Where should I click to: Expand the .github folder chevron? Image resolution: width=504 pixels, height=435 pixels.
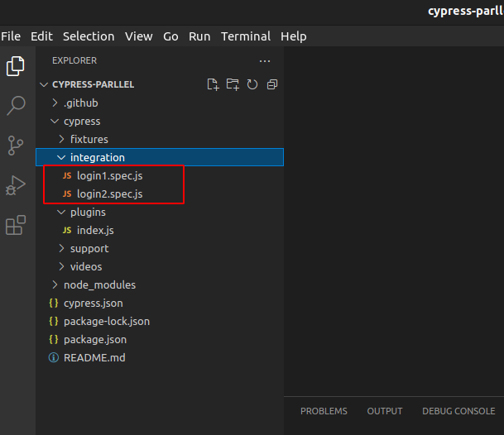pyautogui.click(x=55, y=103)
